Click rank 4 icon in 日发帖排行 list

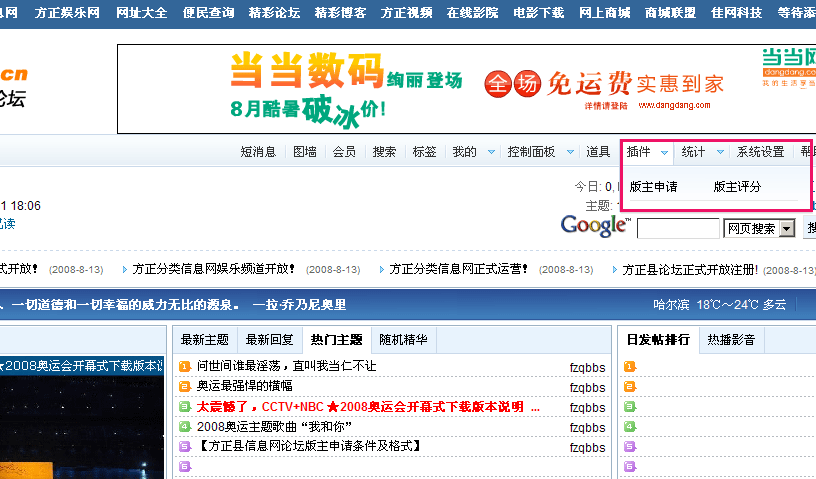[630, 427]
